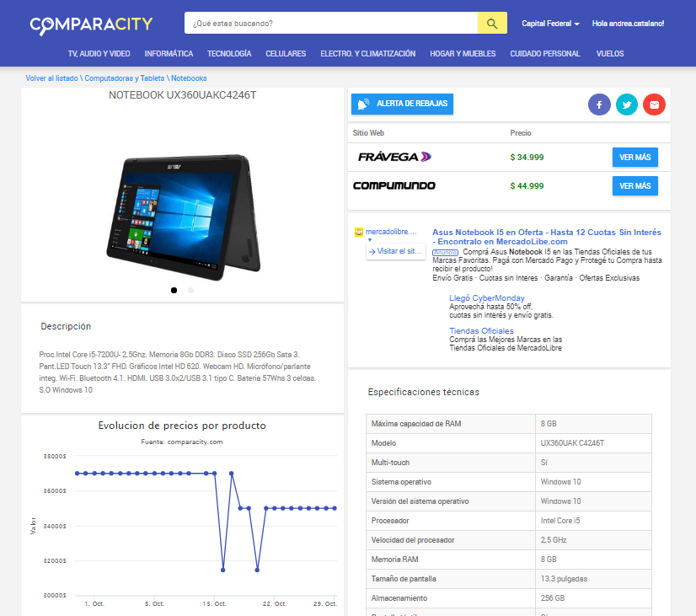Click the Asus notebook product image
696x616 pixels.
coord(184,217)
